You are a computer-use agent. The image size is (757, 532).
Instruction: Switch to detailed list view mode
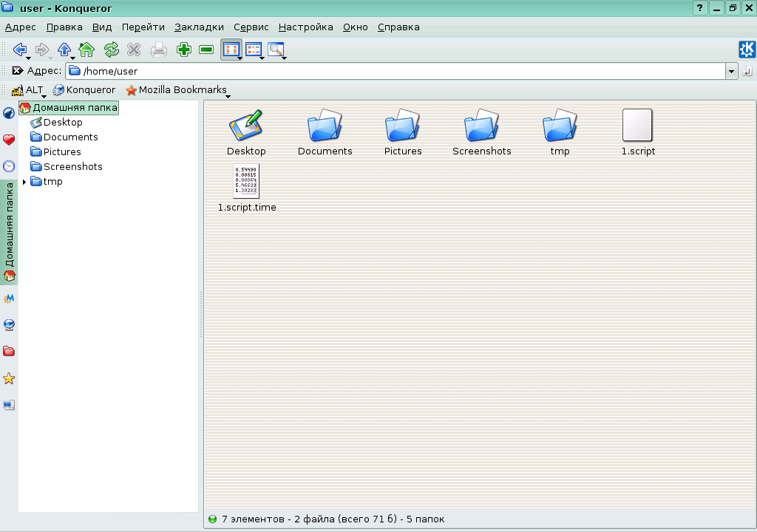pyautogui.click(x=255, y=50)
